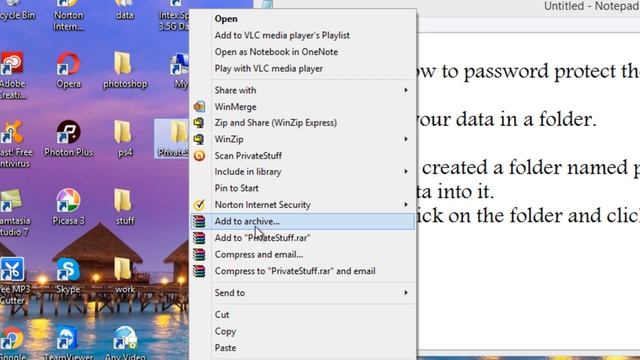Click WinRAR icon beside Compress and email
The height and width of the screenshot is (360, 640).
coord(199,254)
